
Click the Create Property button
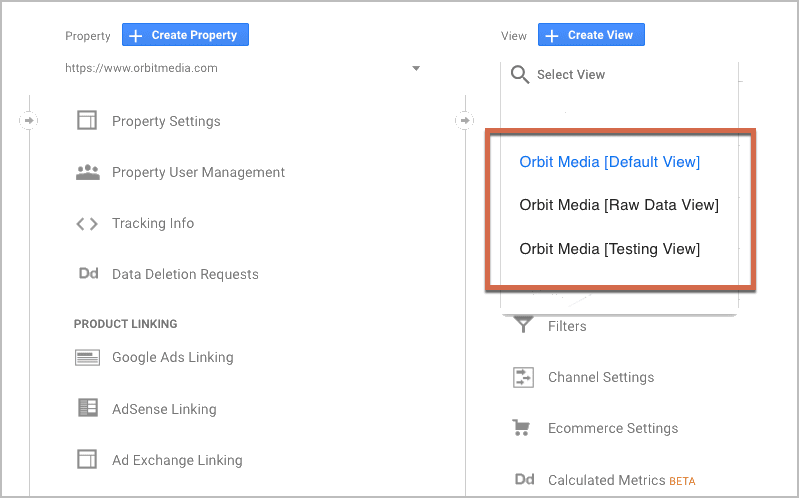click(185, 35)
